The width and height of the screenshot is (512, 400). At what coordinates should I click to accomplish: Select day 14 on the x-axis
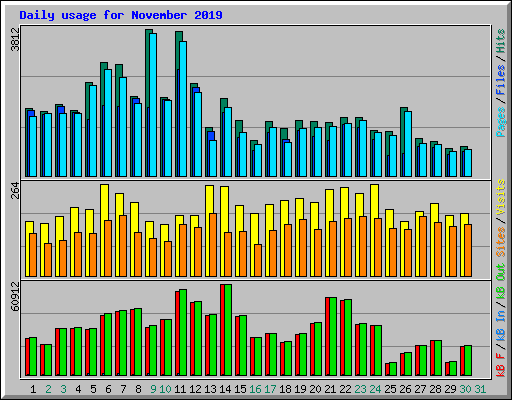[225, 389]
